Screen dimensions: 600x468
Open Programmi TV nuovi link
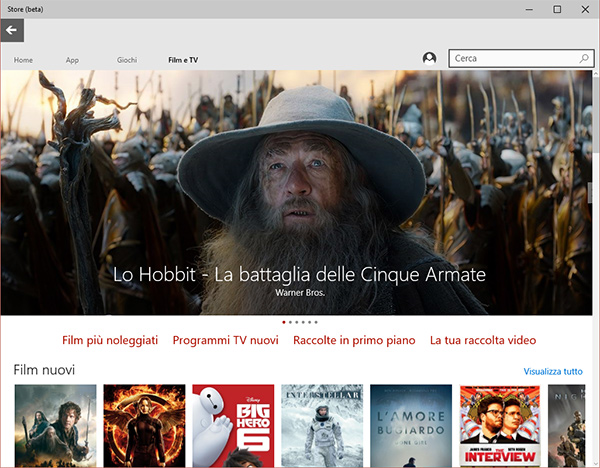[x=225, y=340]
